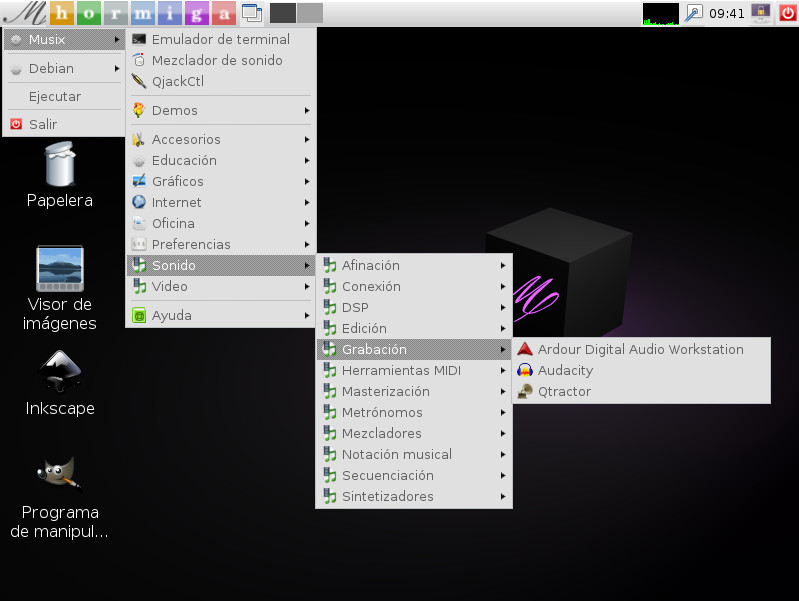Open the Musix M logo menu
This screenshot has width=799, height=601.
pyautogui.click(x=23, y=13)
